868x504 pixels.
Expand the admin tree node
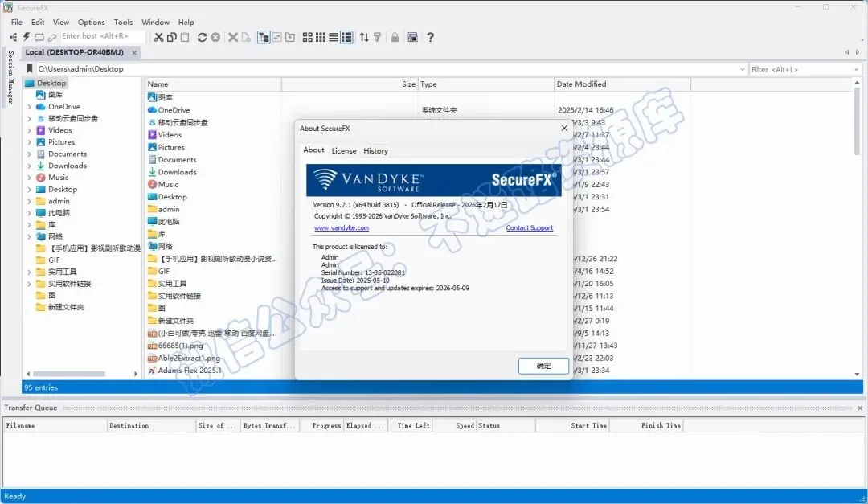[30, 201]
